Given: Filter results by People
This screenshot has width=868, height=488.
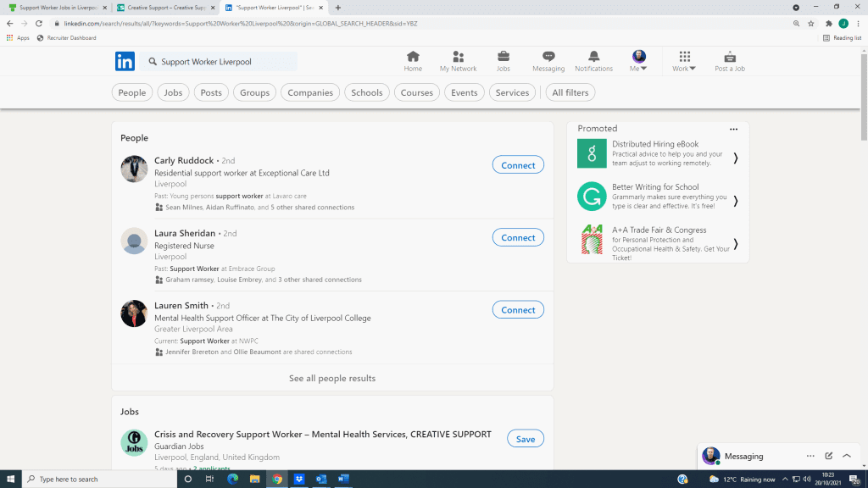Looking at the screenshot, I should (132, 92).
